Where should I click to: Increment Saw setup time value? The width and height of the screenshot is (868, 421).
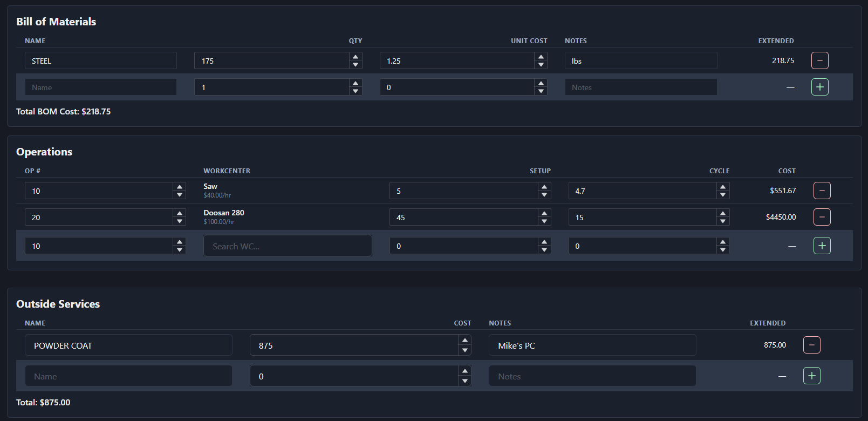[x=544, y=187]
